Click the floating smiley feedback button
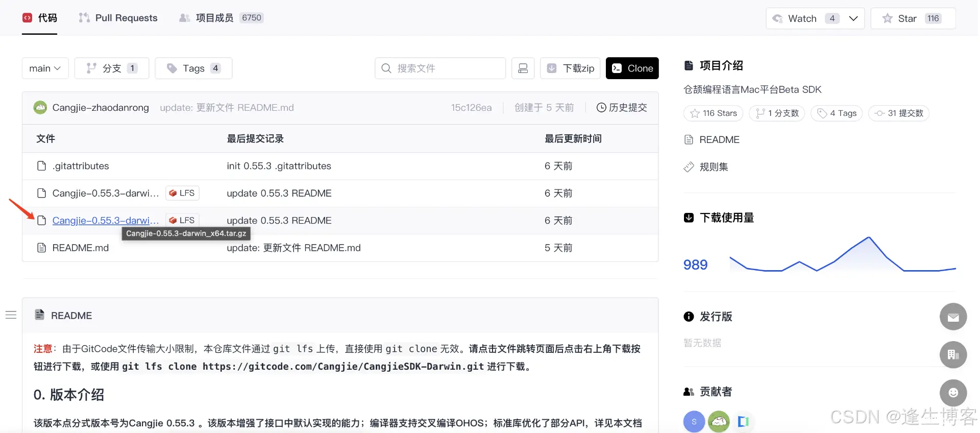Screen dimensions: 980x433 953,393
